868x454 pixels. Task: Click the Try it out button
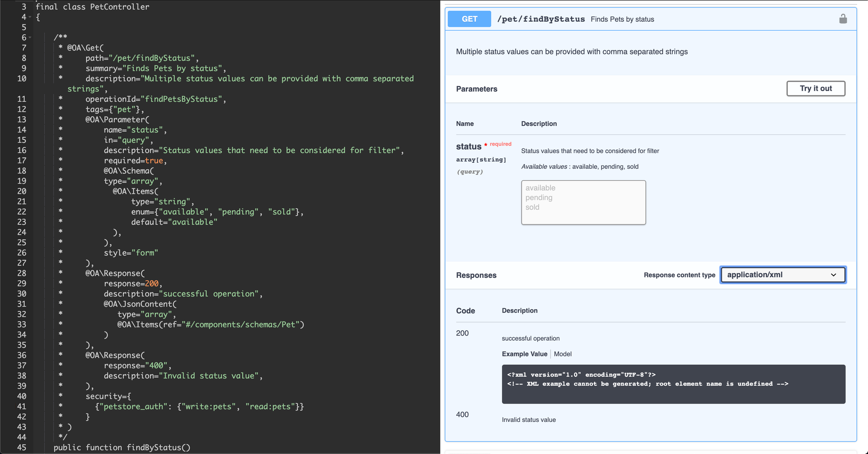click(816, 89)
